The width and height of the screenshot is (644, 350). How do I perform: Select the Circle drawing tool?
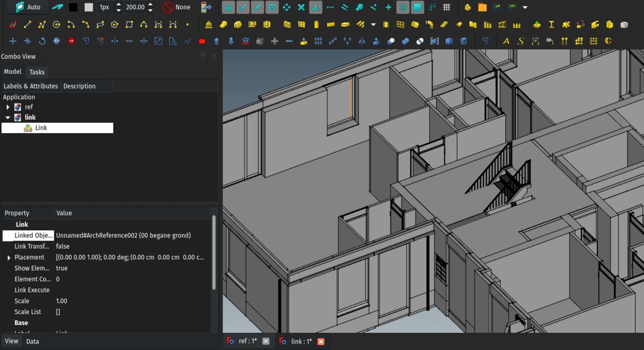tap(56, 25)
